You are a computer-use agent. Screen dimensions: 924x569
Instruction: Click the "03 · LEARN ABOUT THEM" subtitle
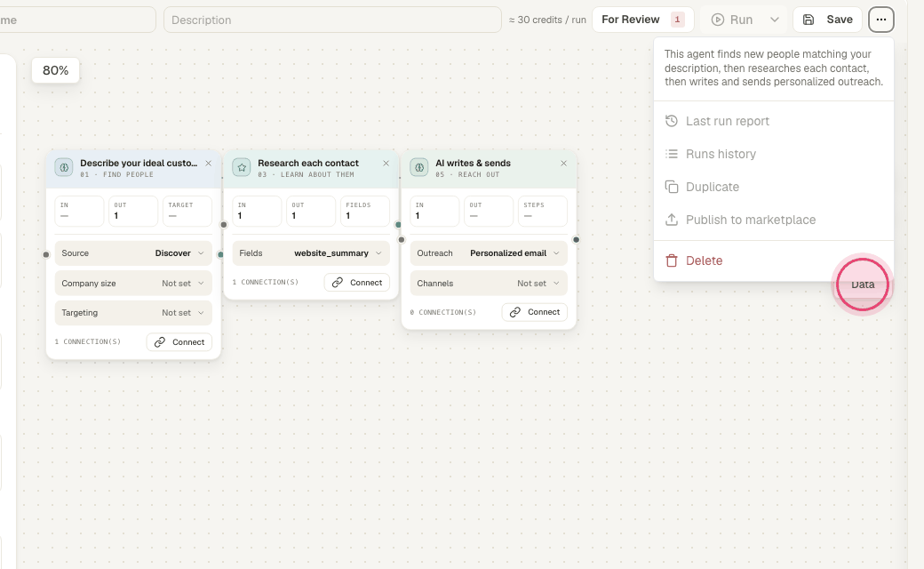[x=306, y=174]
